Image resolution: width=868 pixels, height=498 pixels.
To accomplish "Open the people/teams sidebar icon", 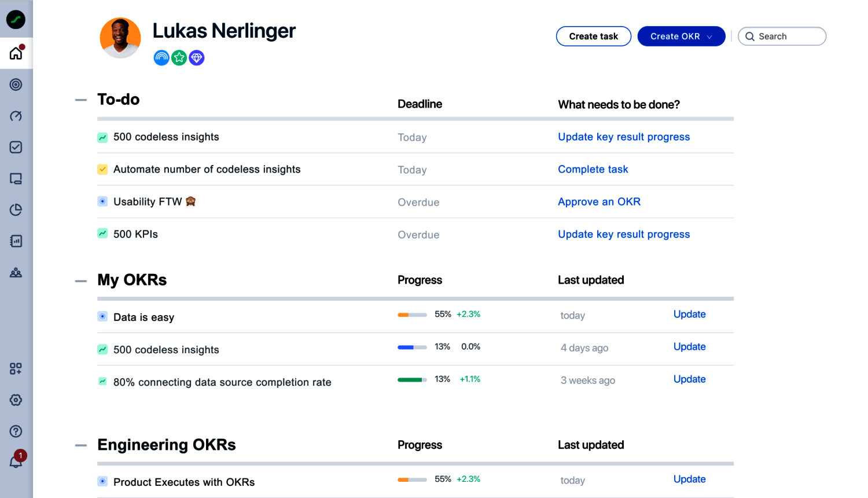I will (x=16, y=272).
